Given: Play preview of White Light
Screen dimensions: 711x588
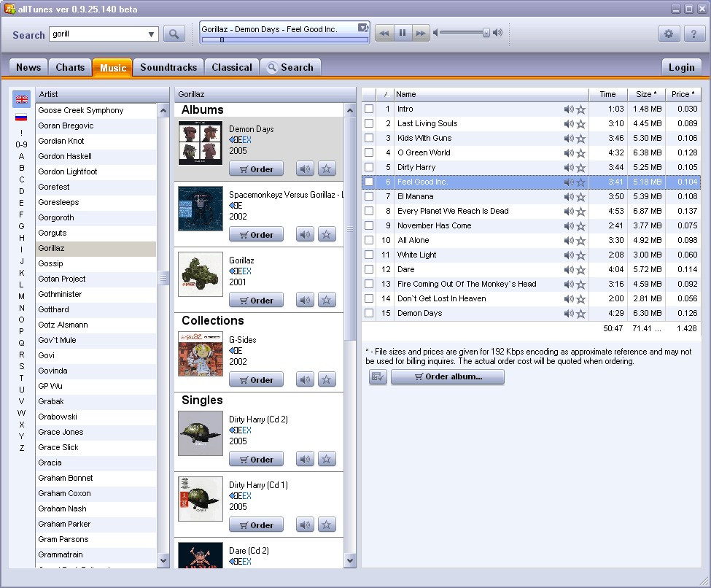Looking at the screenshot, I should (569, 255).
